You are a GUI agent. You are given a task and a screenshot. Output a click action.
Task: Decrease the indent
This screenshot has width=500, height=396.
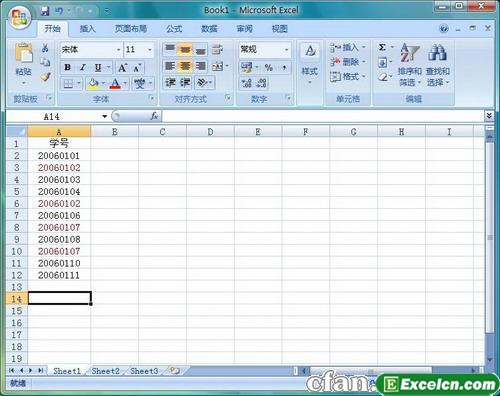coord(170,82)
